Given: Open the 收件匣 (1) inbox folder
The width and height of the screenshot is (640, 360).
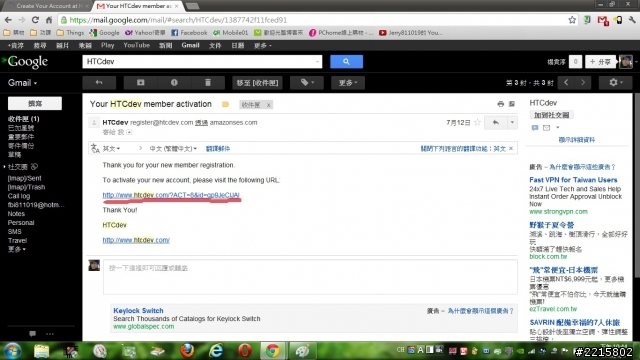Looking at the screenshot, I should click(x=23, y=119).
